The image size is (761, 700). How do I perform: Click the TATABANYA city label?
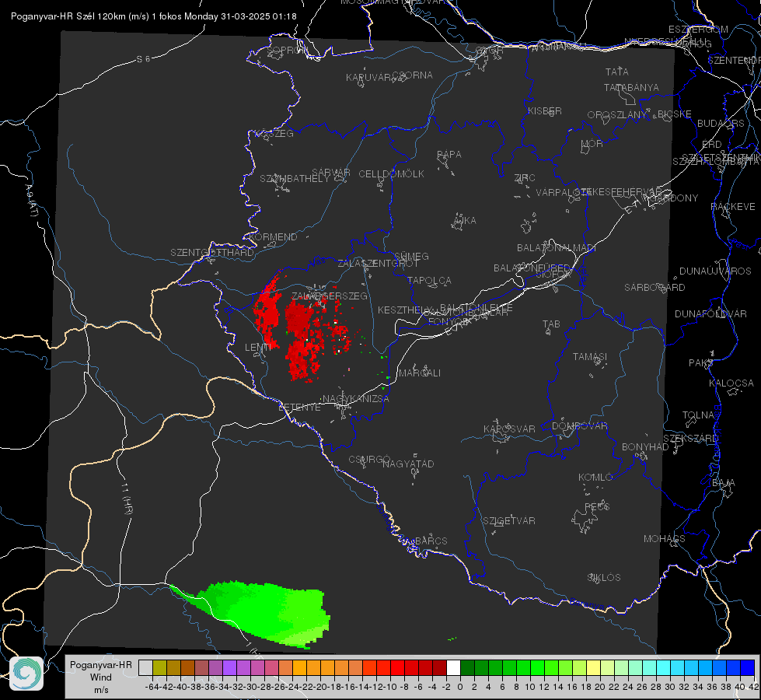(631, 87)
